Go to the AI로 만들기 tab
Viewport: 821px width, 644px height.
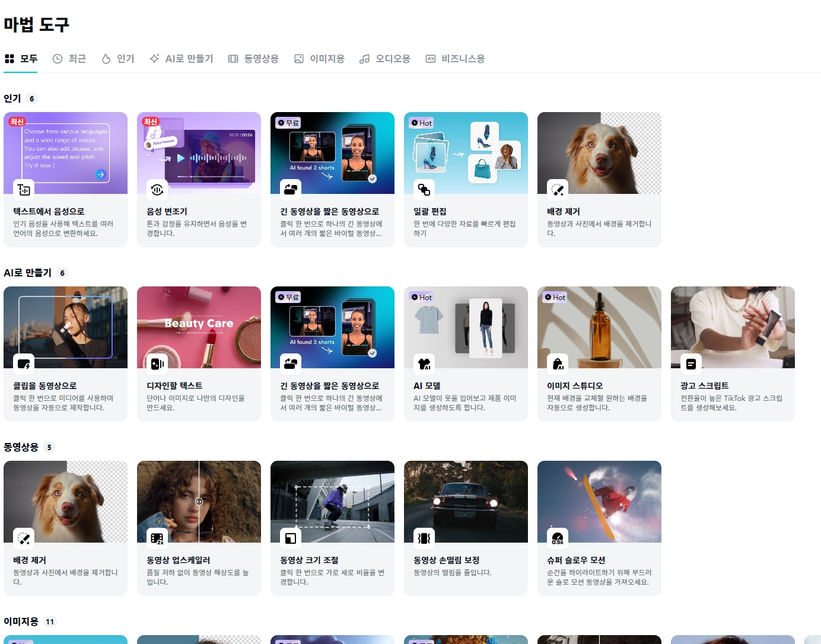[x=182, y=59]
